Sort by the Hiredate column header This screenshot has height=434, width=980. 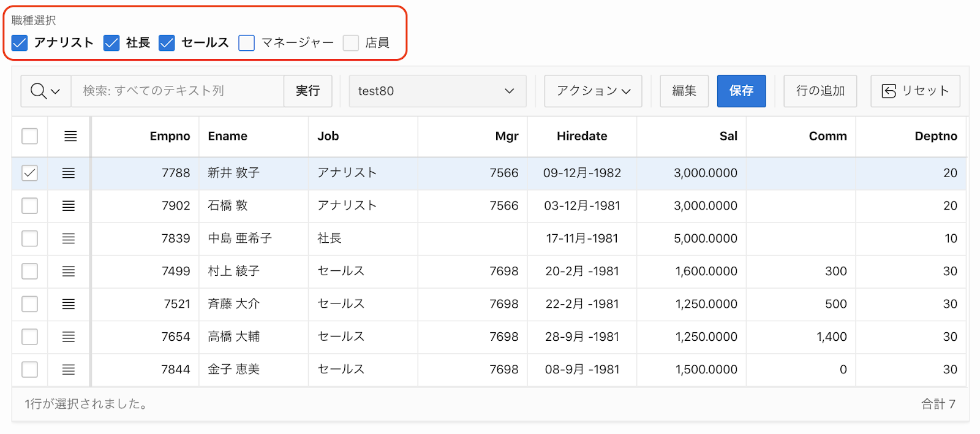click(582, 136)
